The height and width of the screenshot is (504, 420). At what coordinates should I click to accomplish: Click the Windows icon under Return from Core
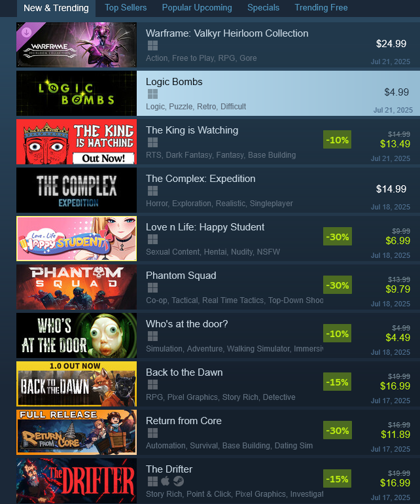(152, 433)
